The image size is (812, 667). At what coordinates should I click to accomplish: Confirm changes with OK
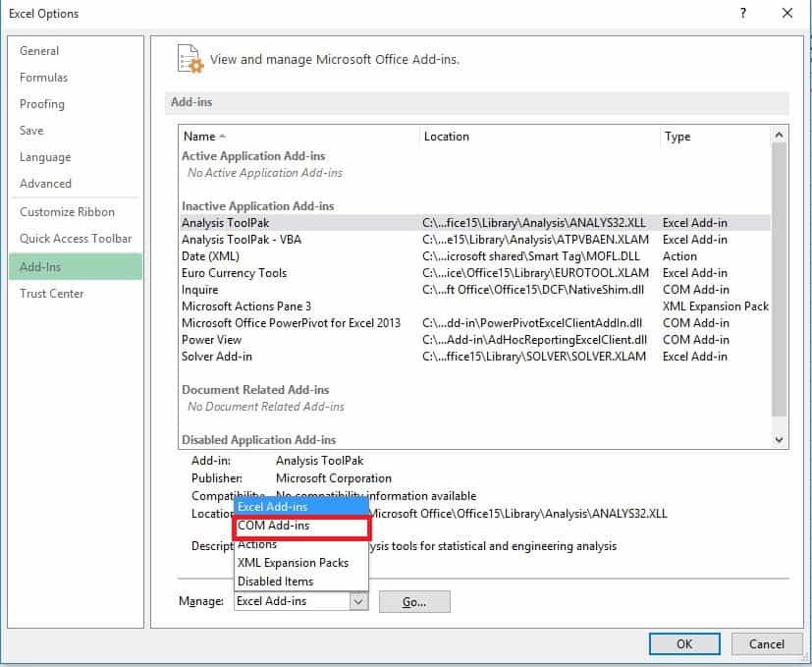click(684, 643)
